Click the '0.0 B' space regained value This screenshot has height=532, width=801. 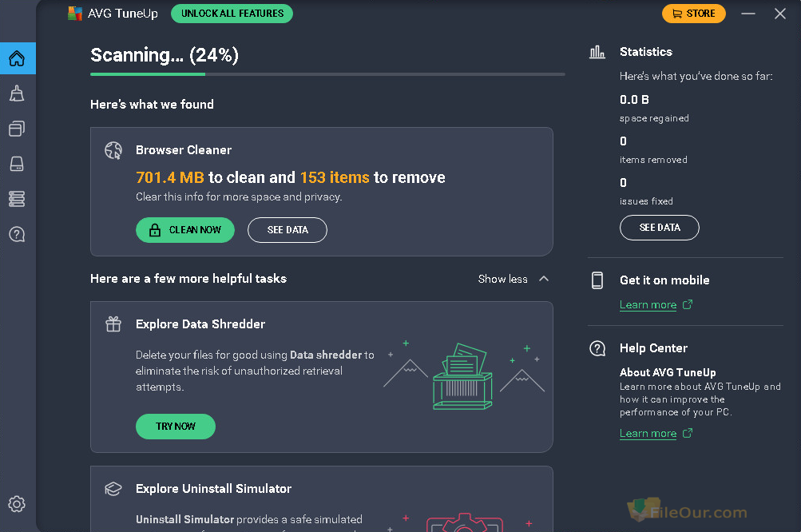click(634, 100)
